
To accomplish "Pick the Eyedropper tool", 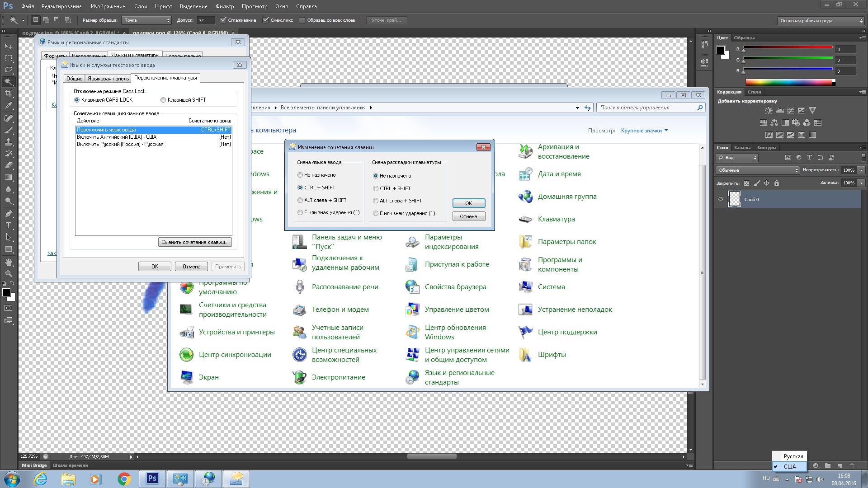I will [9, 105].
